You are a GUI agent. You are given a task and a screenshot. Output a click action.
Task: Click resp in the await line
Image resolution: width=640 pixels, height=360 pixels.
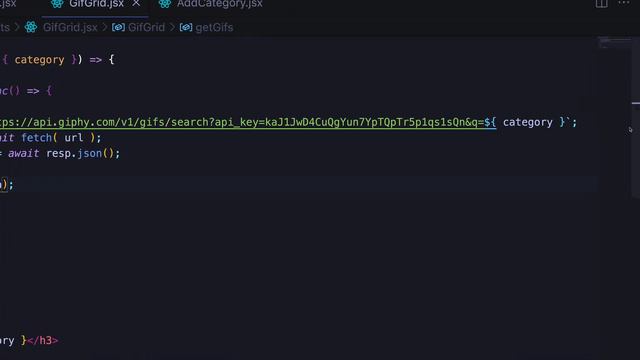pyautogui.click(x=58, y=154)
